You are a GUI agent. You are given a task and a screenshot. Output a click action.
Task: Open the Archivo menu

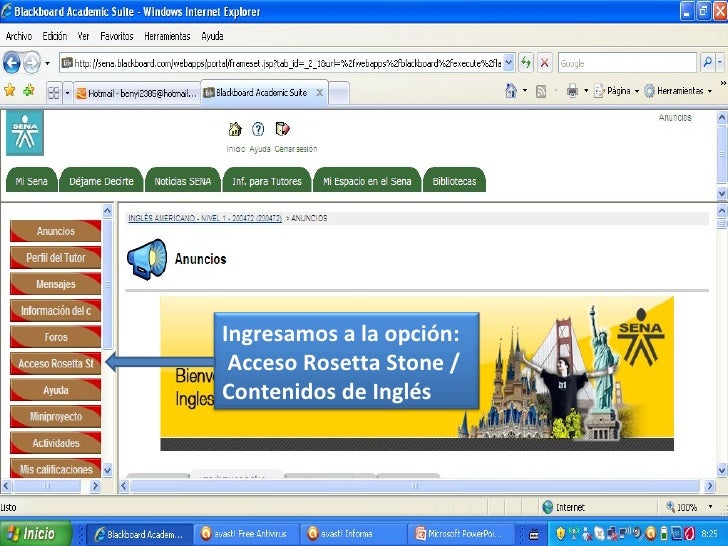click(19, 36)
